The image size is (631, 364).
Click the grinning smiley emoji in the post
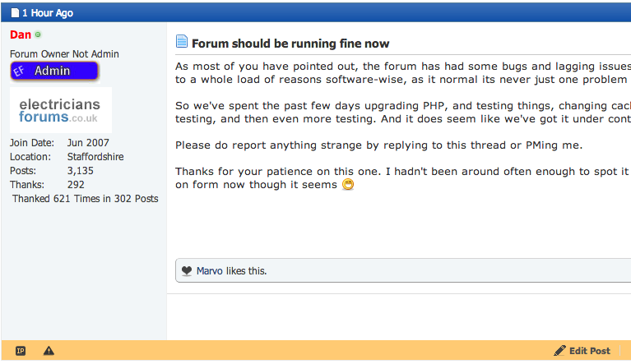click(x=348, y=184)
